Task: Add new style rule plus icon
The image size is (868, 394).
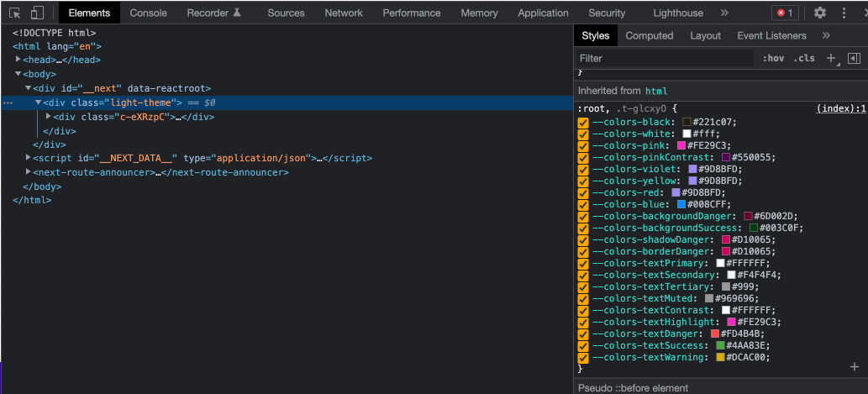Action: (831, 58)
